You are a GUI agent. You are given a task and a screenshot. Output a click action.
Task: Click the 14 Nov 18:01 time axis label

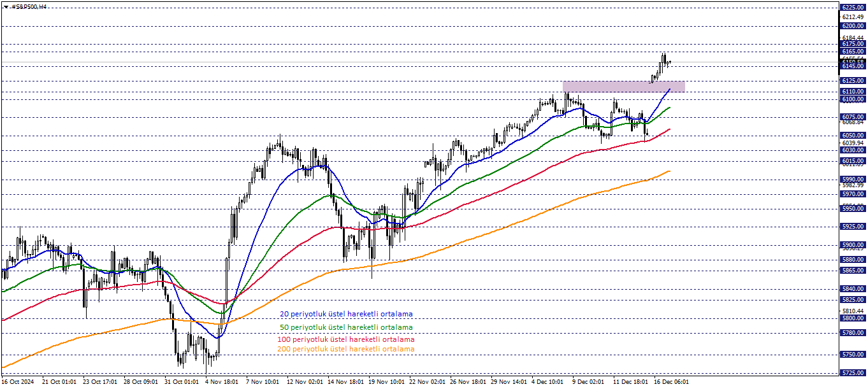(x=345, y=382)
